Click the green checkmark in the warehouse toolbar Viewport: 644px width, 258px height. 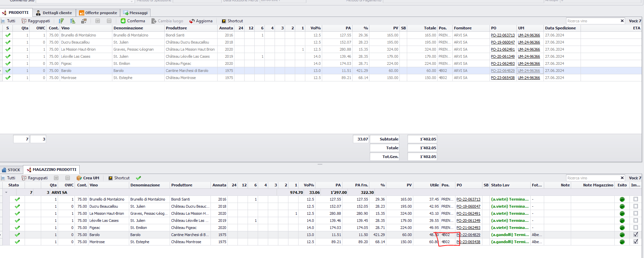(138, 178)
